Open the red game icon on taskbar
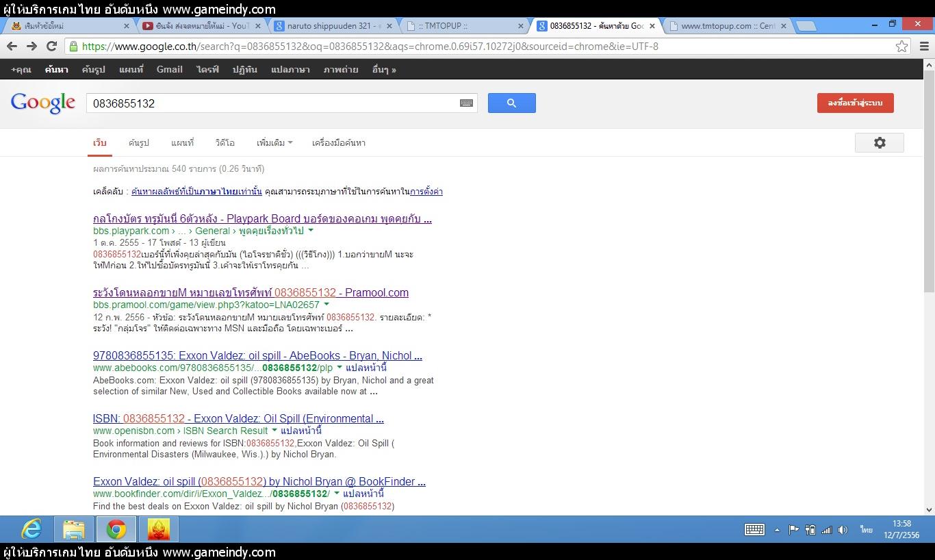935x560 pixels. [159, 529]
